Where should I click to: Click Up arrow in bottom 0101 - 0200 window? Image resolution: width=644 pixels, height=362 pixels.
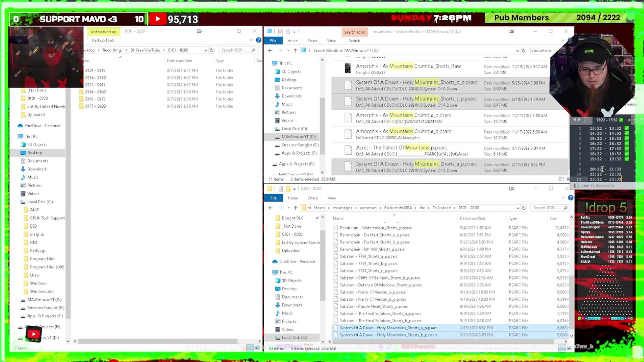click(x=295, y=208)
